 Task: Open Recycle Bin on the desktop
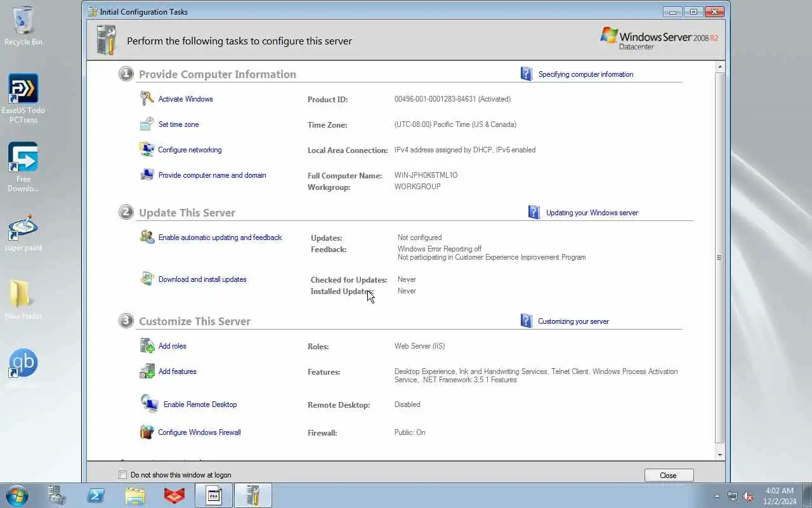23,27
